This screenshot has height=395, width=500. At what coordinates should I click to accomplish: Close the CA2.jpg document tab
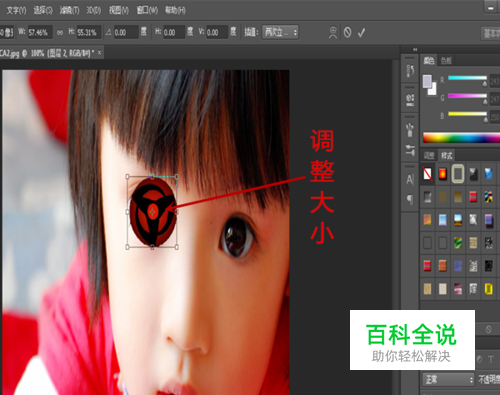[x=99, y=53]
